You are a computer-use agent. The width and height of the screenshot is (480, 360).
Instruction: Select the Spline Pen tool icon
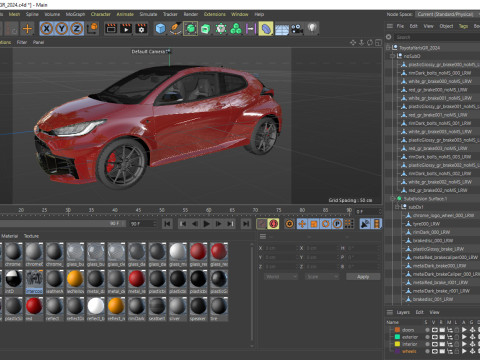pos(175,29)
